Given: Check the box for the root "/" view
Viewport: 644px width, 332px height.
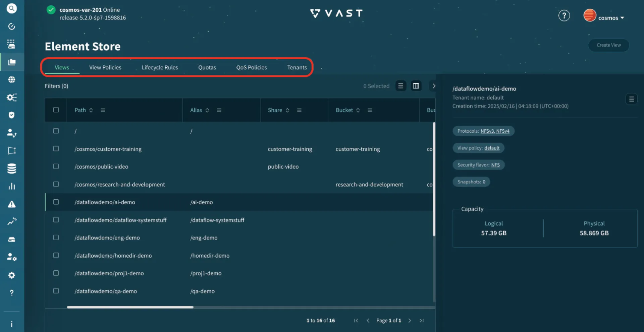Looking at the screenshot, I should pyautogui.click(x=56, y=131).
